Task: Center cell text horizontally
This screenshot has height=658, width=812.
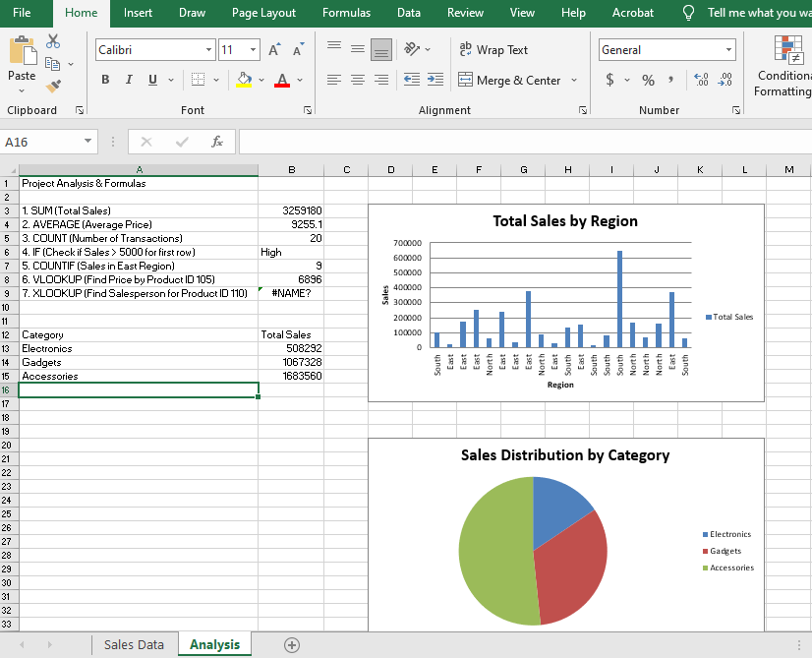Action: (357, 80)
